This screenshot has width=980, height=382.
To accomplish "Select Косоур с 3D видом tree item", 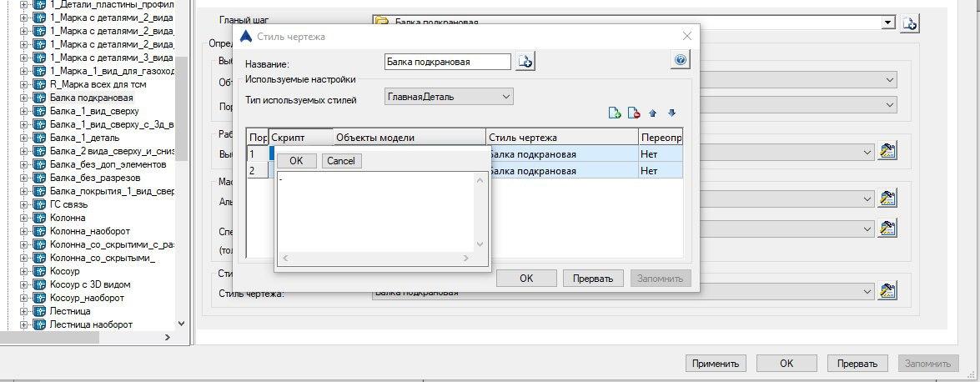I will click(89, 284).
